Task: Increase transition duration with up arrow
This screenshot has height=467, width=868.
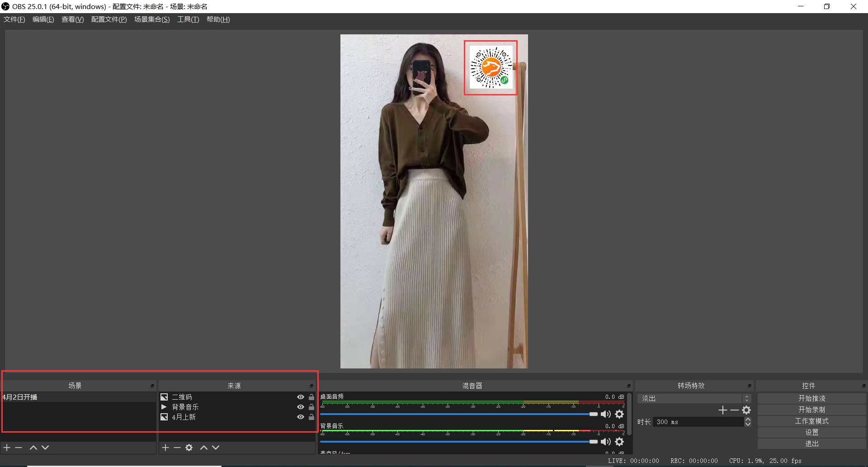Action: [748, 420]
